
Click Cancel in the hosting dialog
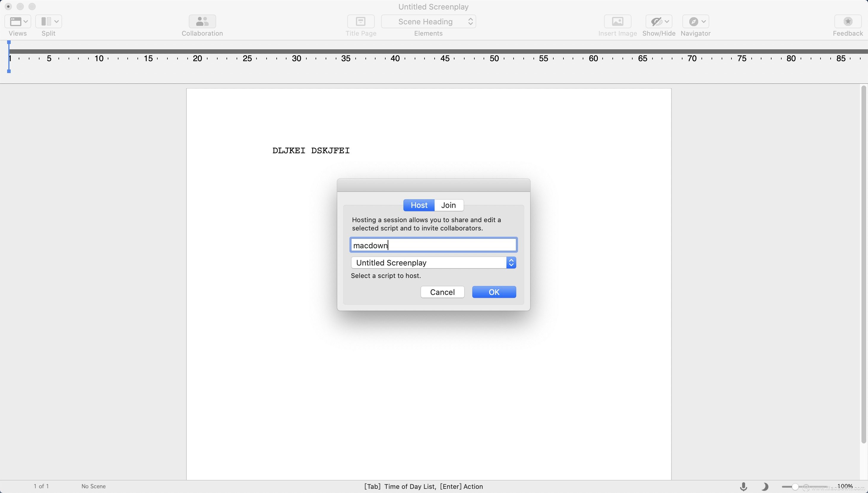442,292
